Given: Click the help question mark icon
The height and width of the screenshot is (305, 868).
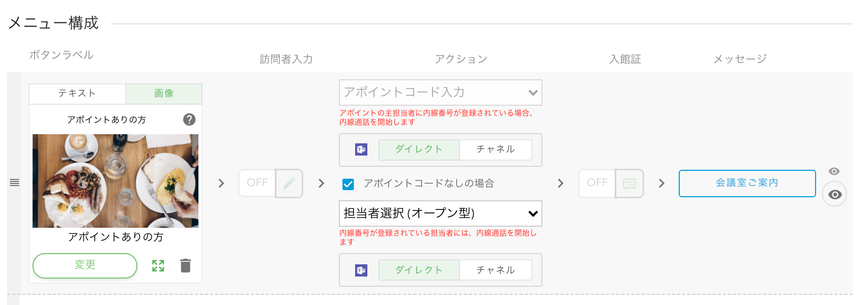Looking at the screenshot, I should pyautogui.click(x=189, y=119).
